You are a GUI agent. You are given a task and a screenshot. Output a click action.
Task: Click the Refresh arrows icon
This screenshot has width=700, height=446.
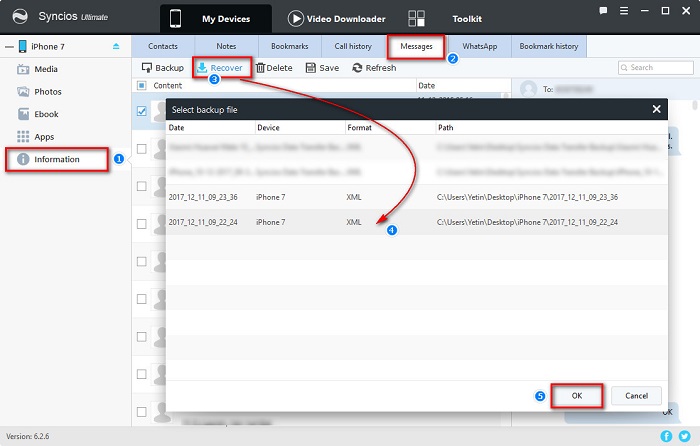[357, 68]
